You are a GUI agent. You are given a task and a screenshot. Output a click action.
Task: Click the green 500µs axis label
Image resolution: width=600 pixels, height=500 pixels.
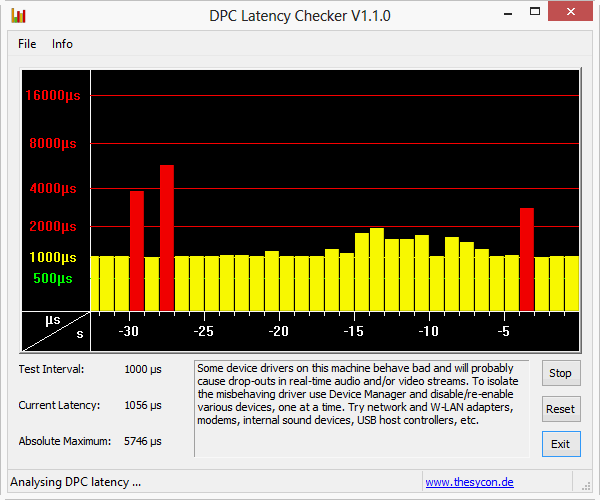tap(53, 279)
